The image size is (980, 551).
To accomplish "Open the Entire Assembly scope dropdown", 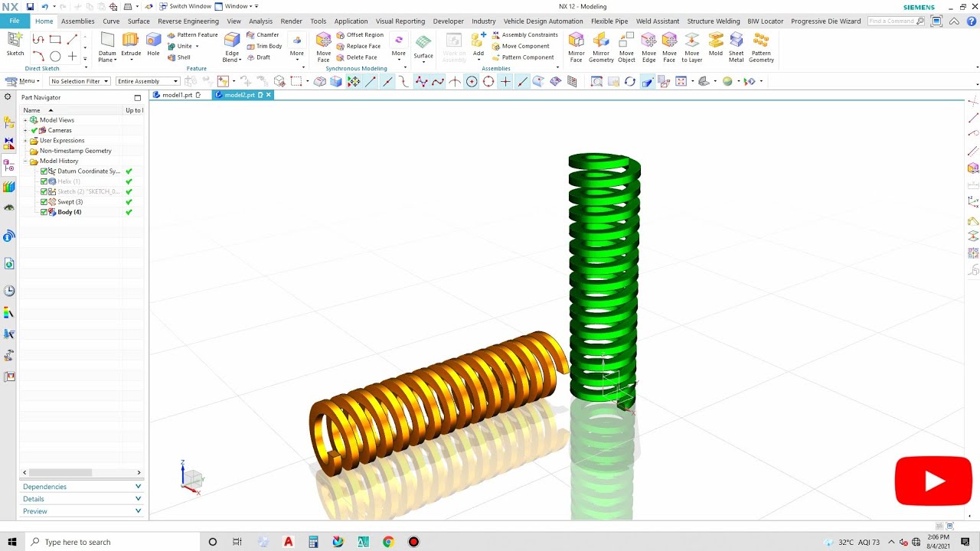I will coord(148,81).
